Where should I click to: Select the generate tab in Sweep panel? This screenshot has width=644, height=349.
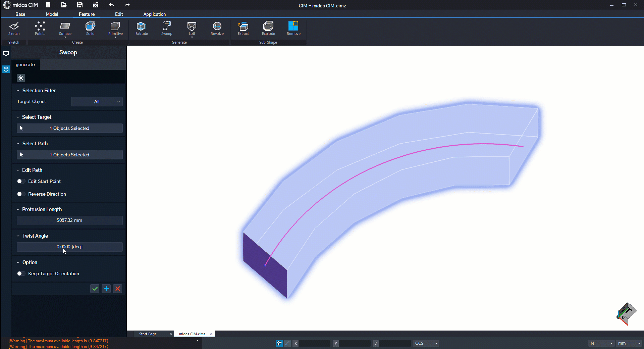pos(25,64)
